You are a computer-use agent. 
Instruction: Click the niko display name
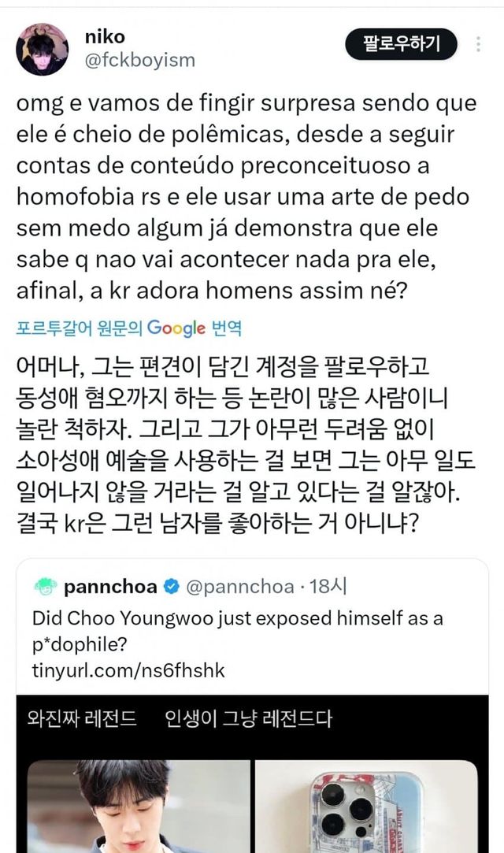[x=103, y=36]
